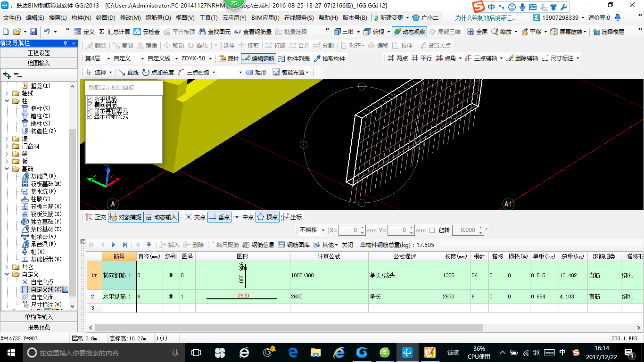The height and width of the screenshot is (362, 644).
Task: Select the 直线 line drawing tool
Action: pyautogui.click(x=128, y=72)
